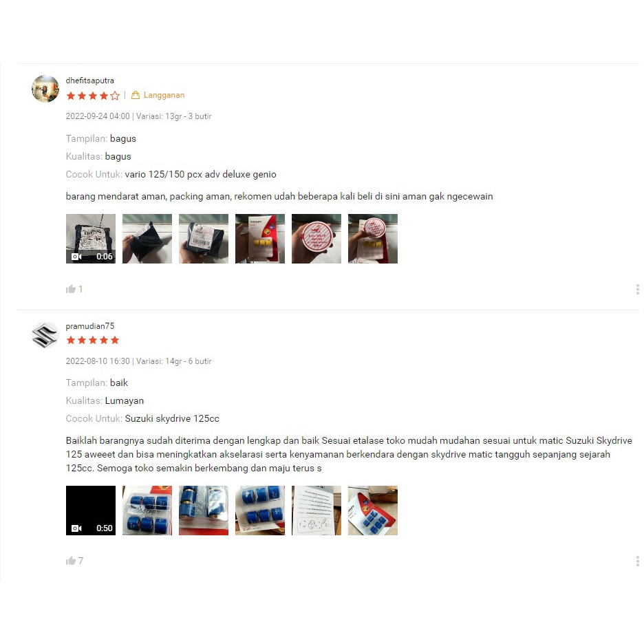Screen dimensions: 644x644
Task: Open the dhefitsaputra username link
Action: 90,80
